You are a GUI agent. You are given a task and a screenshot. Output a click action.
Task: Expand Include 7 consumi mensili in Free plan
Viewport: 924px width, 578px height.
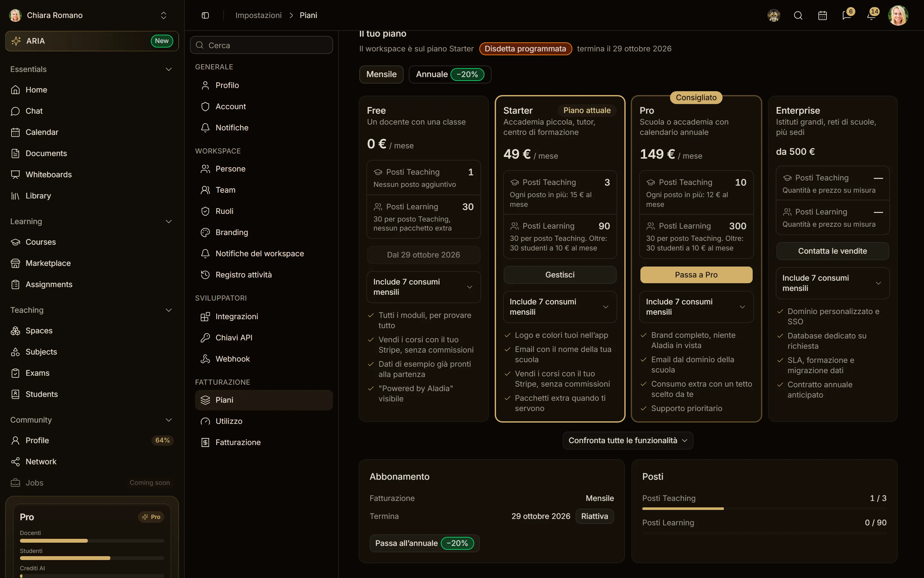424,287
